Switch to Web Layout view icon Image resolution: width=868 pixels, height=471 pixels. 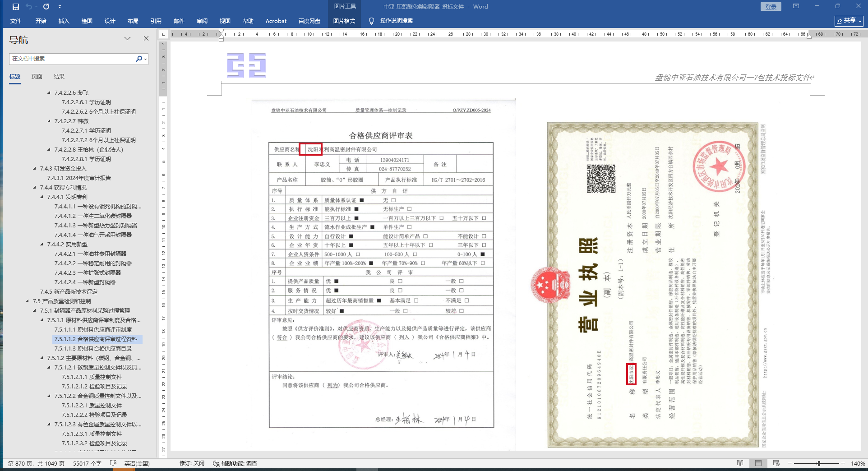pyautogui.click(x=776, y=463)
